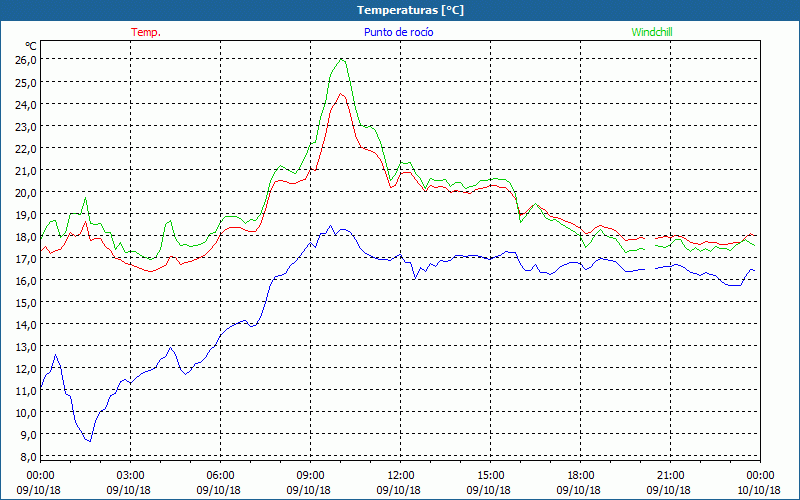Screen dimensions: 800x500
Task: Click the 19,0 y-axis value
Action: (x=26, y=215)
